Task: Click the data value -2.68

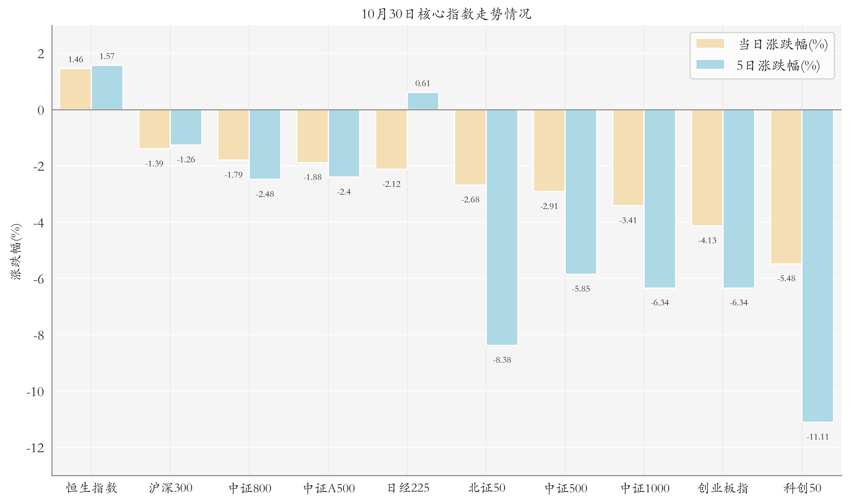Action: (x=470, y=200)
